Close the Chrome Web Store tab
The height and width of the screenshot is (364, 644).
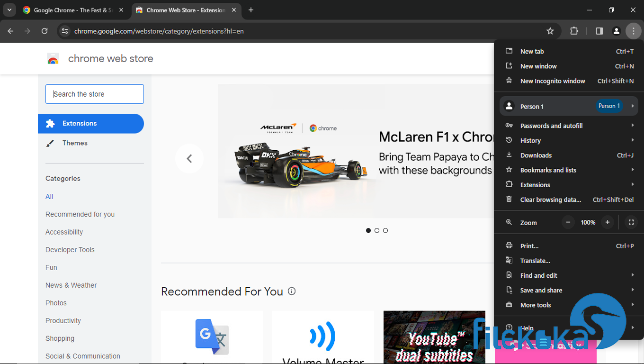point(234,10)
